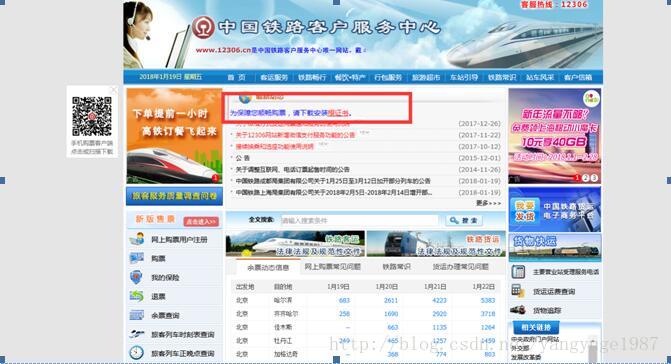This screenshot has width=671, height=364.
Task: Click the 根证书 download link
Action: (338, 113)
